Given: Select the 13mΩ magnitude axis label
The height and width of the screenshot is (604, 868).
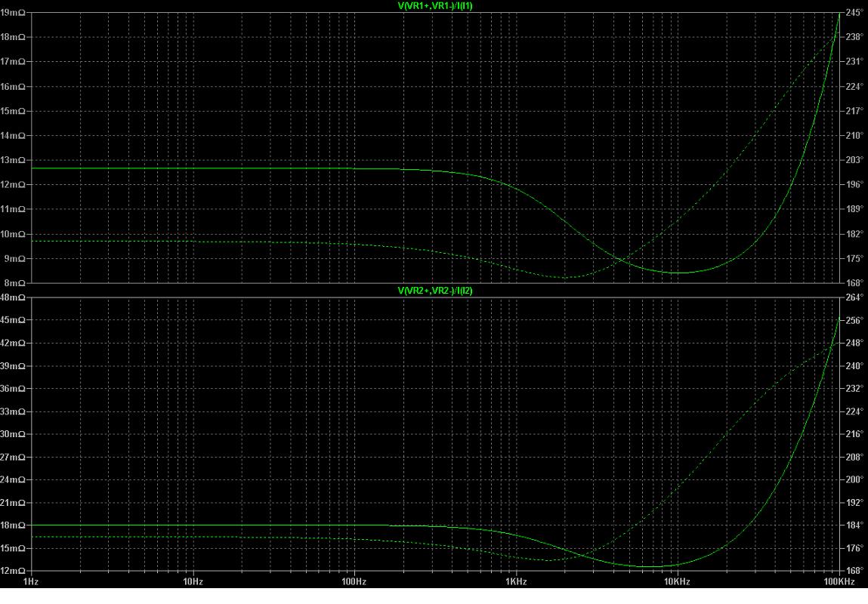Looking at the screenshot, I should (13, 160).
